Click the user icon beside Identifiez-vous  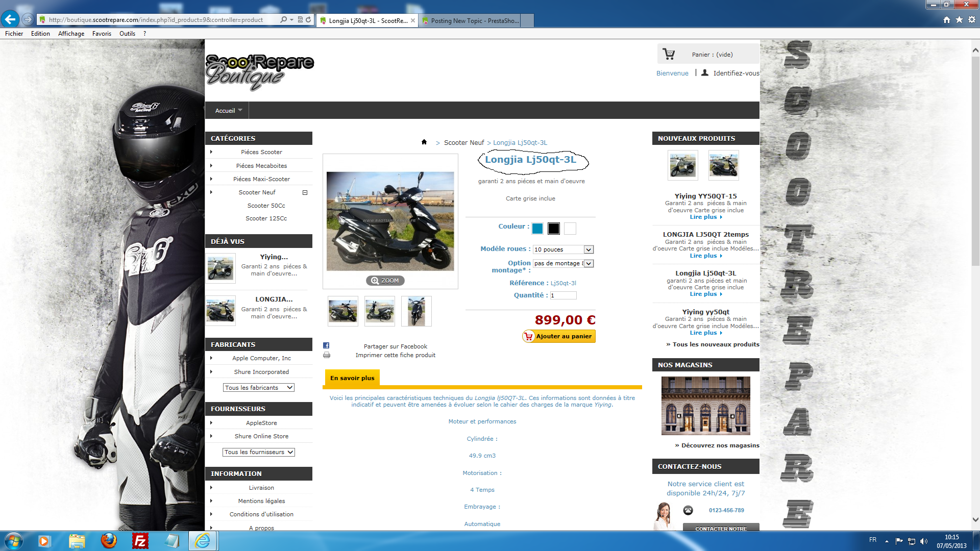[704, 73]
